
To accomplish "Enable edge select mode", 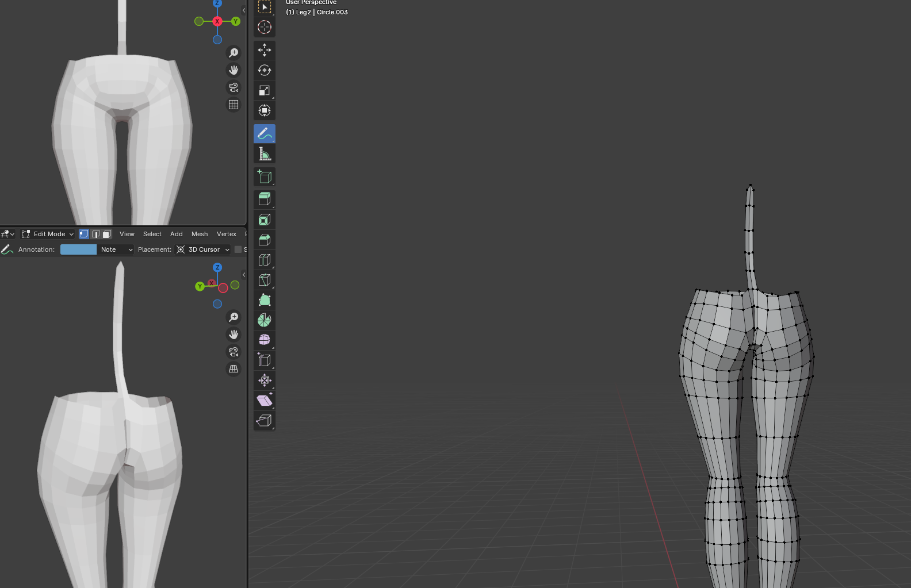I will pyautogui.click(x=95, y=234).
